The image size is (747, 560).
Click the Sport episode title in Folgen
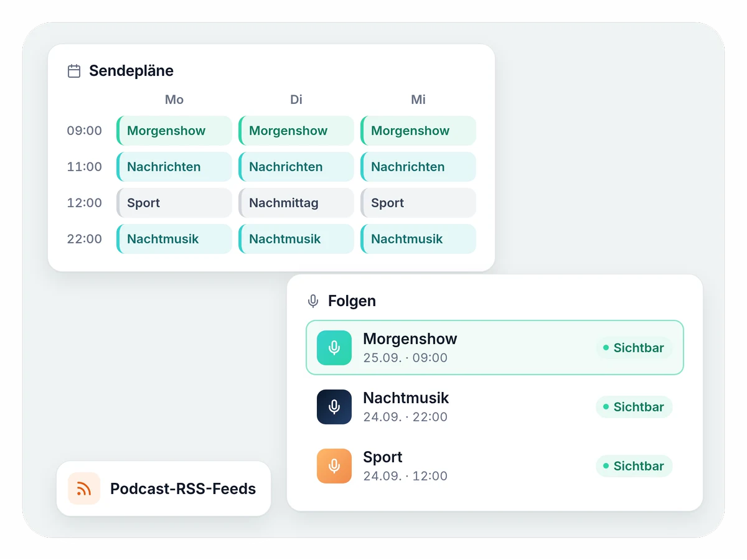383,457
